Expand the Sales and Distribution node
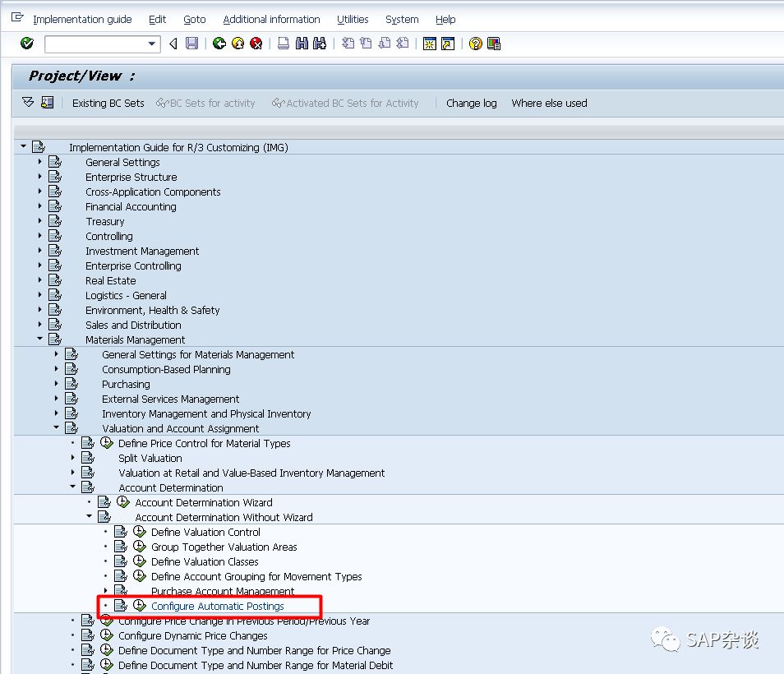 point(40,325)
